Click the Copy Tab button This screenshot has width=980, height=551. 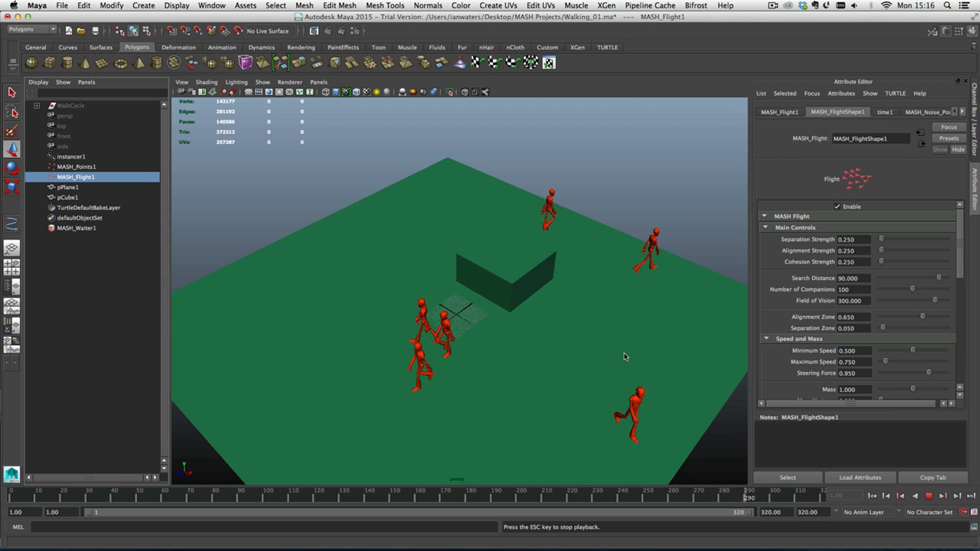click(933, 477)
